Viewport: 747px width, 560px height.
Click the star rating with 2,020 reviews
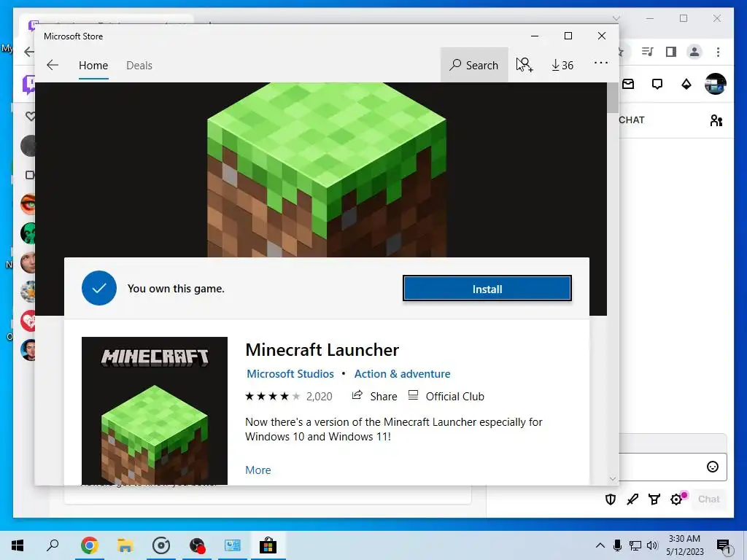(x=288, y=396)
